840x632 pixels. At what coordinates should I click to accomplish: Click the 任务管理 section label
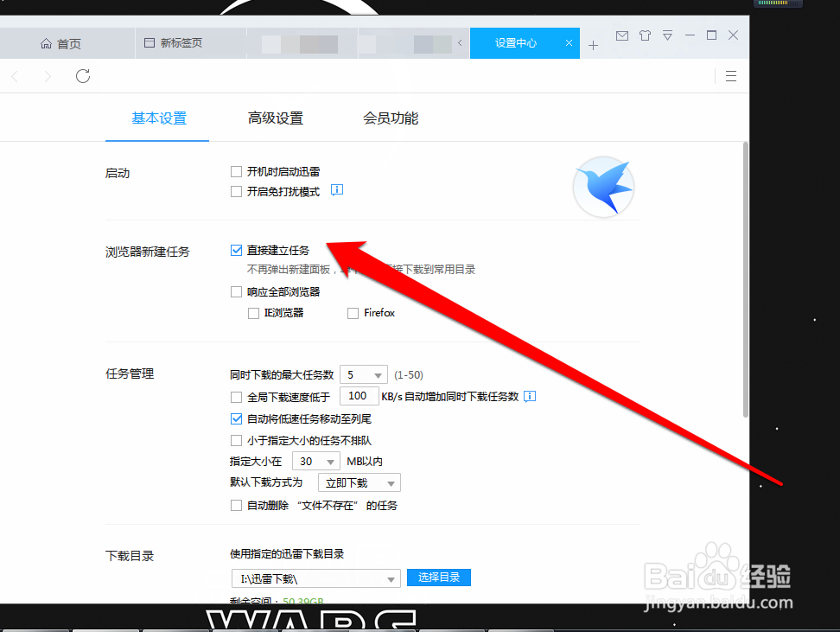point(130,373)
